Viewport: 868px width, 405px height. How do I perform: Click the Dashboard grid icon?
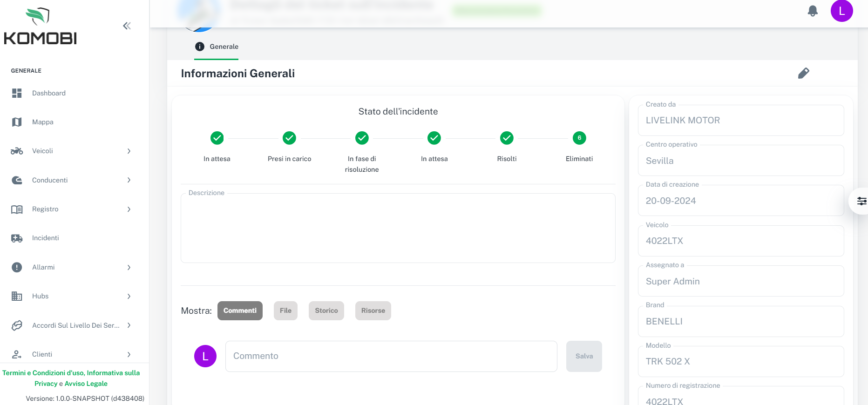(x=17, y=93)
